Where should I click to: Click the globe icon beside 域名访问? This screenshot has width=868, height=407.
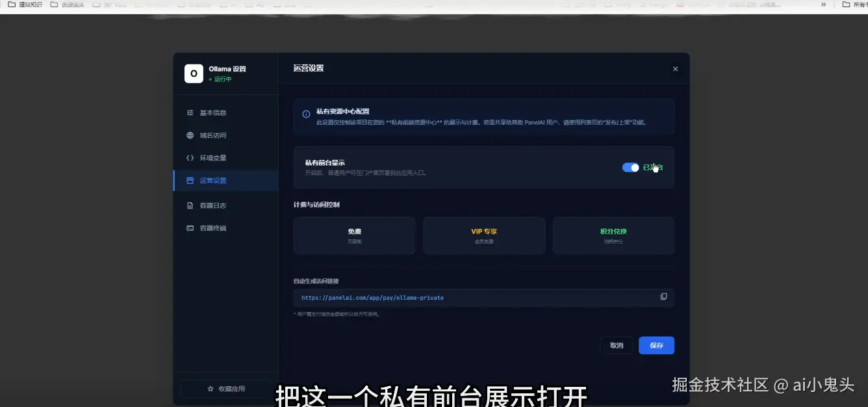click(x=190, y=136)
